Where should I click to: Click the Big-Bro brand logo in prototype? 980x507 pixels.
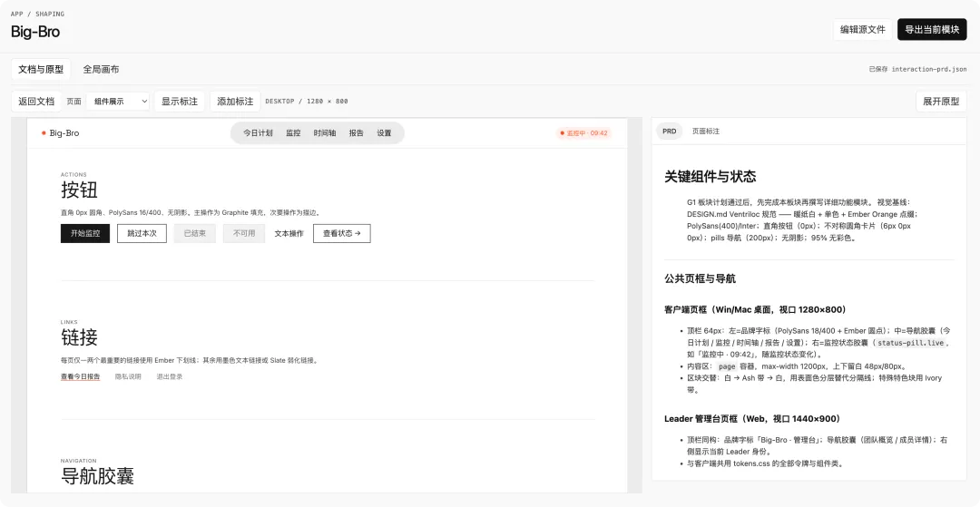tap(61, 133)
